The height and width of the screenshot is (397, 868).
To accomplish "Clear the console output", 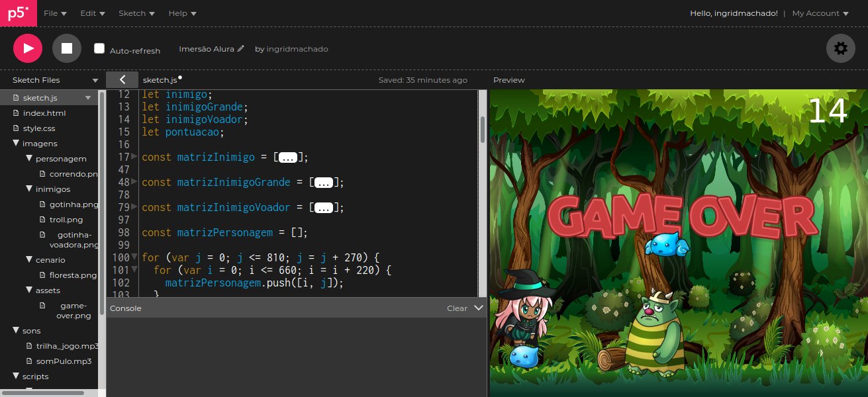I will click(x=457, y=308).
